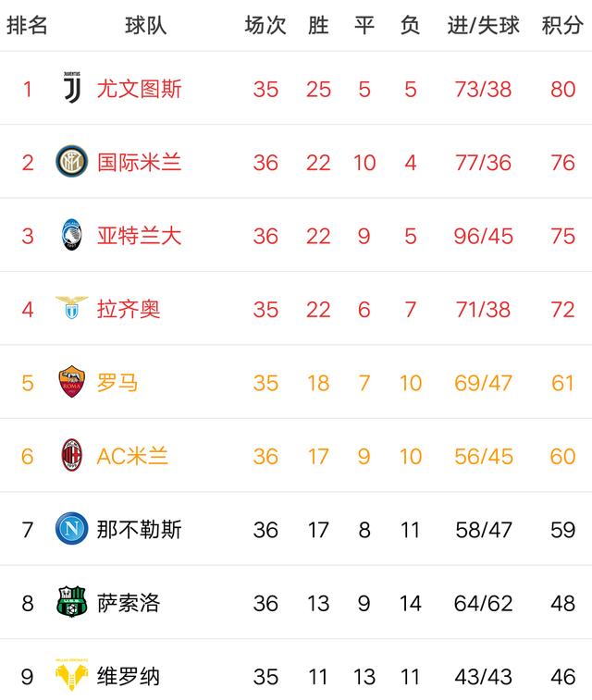This screenshot has width=592, height=700.
Task: Open team name 国际米兰
Action: point(139,163)
